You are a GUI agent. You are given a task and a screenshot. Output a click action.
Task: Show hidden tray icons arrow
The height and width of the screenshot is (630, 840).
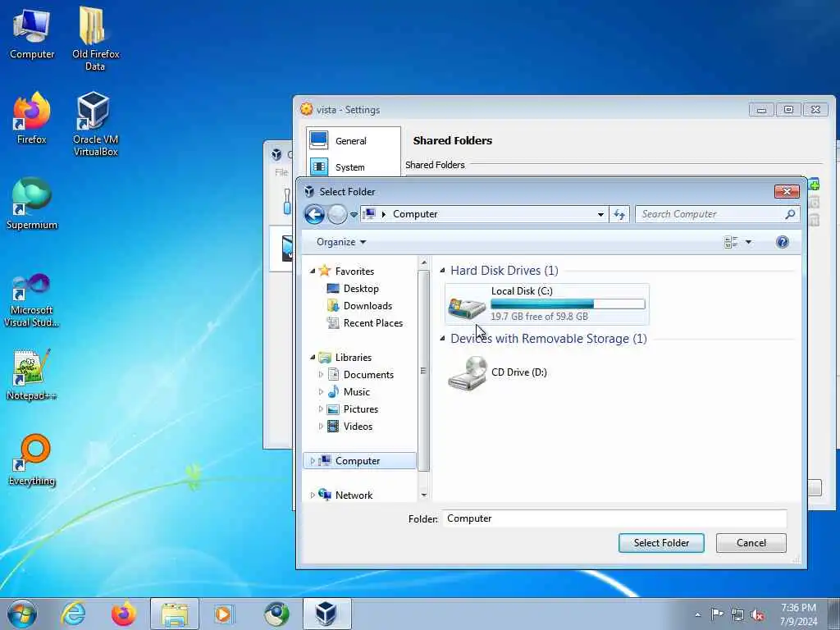697,614
